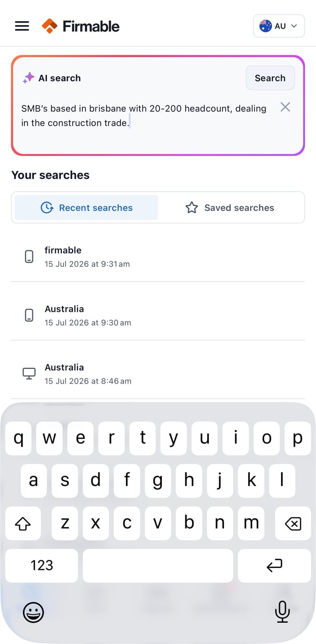This screenshot has width=316, height=644.
Task: Toggle the keyboard shift key
Action: (23, 523)
